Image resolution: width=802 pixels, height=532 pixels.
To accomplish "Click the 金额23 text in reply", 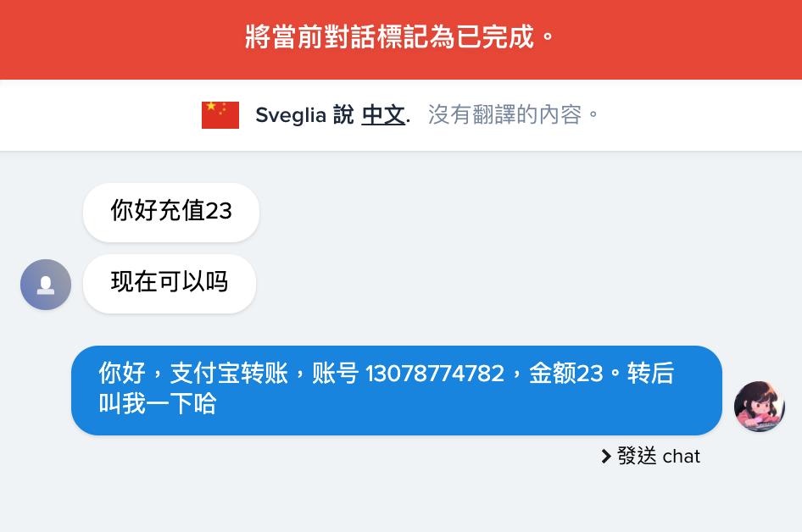I will click(565, 374).
